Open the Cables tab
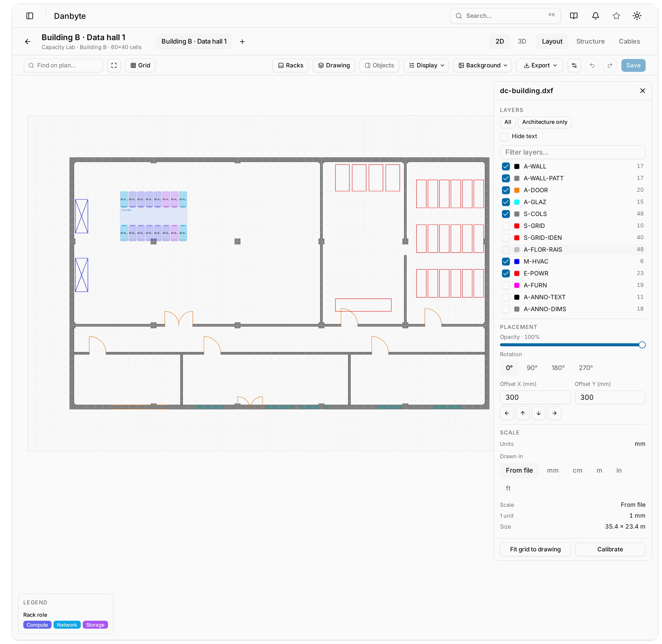Screen dimensions: 662x644 point(629,41)
